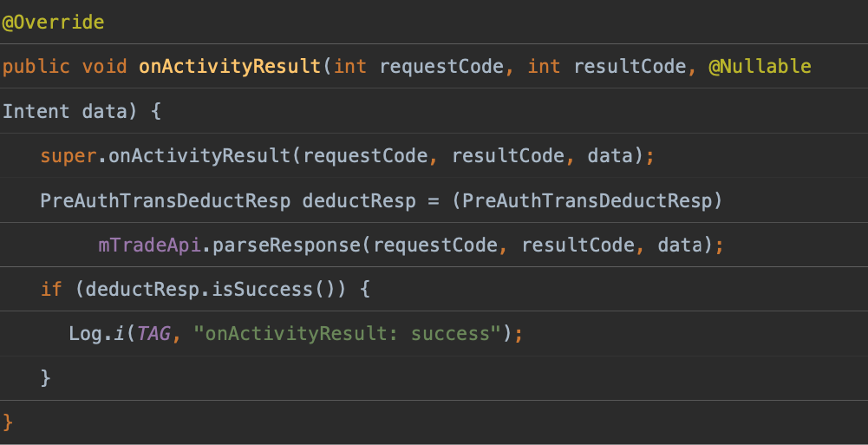Click the onActivityResult method name in declaration
Viewport: 868px width, 445px height.
(230, 67)
